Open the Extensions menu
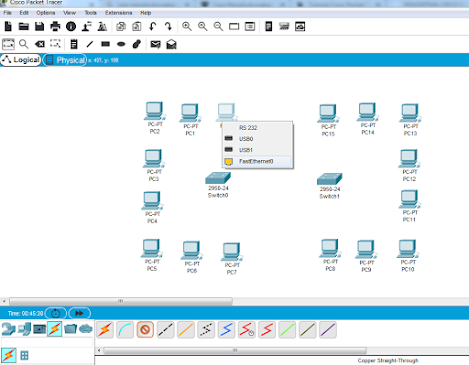Image resolution: width=469 pixels, height=365 pixels. click(x=119, y=13)
